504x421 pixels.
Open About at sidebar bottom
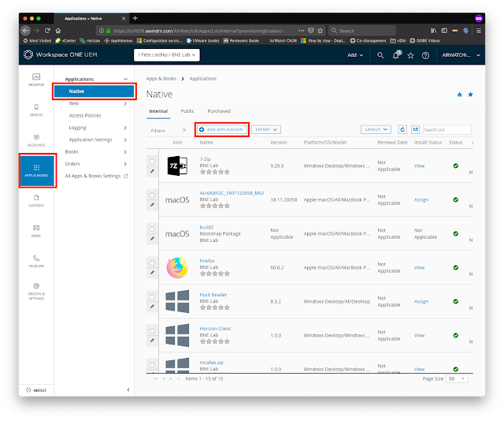click(x=36, y=389)
